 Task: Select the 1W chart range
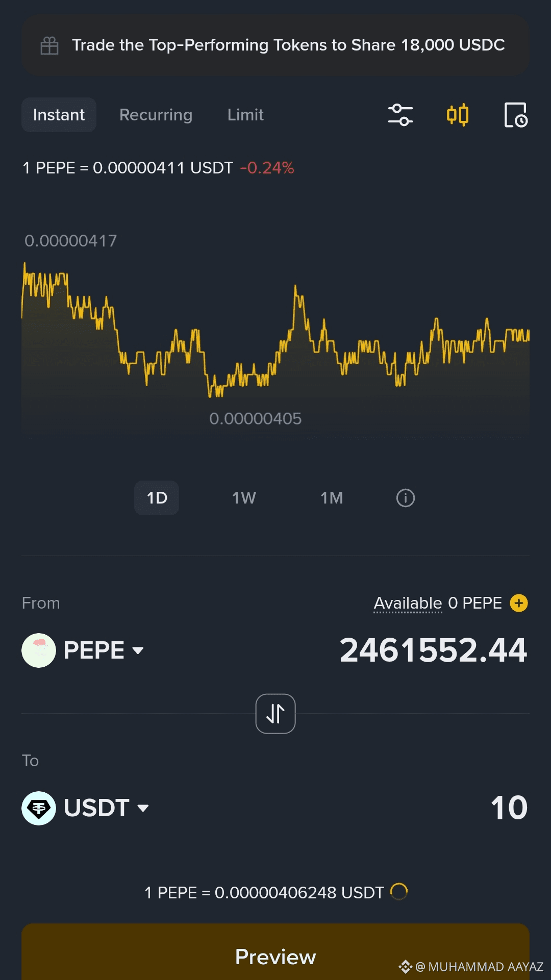244,498
